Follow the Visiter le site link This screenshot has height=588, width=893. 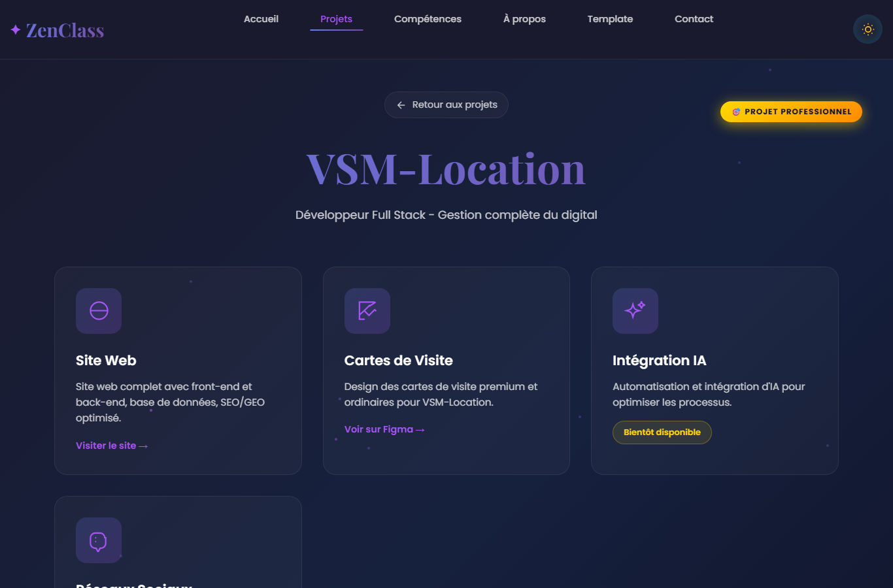pyautogui.click(x=112, y=446)
